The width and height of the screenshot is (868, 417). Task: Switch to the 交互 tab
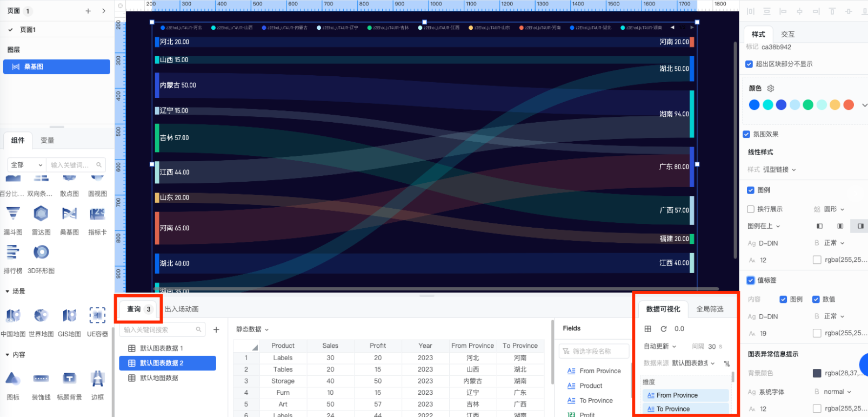787,34
